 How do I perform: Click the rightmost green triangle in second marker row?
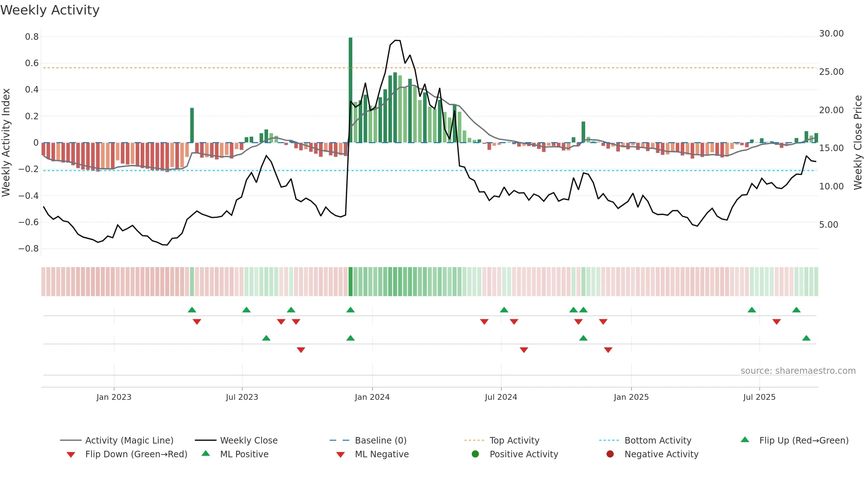pos(806,338)
